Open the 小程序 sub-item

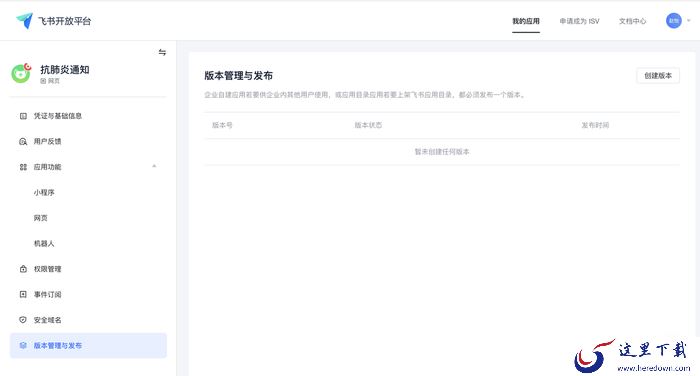pos(44,192)
